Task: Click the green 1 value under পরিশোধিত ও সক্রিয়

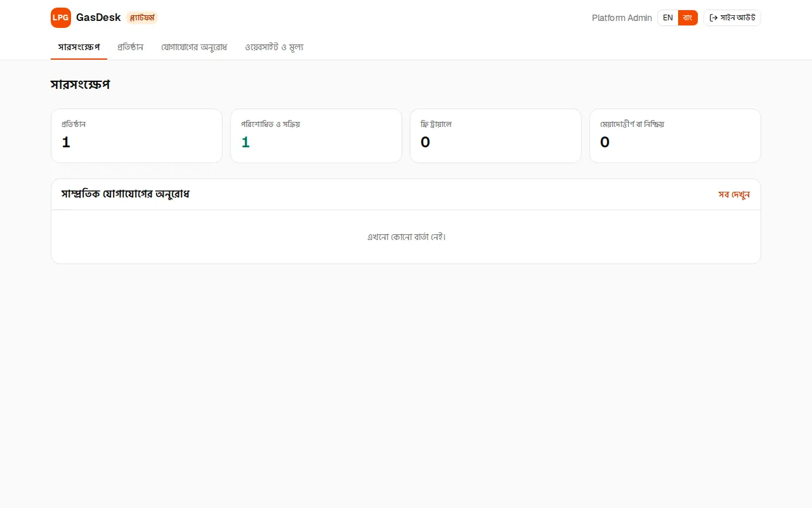Action: tap(246, 142)
